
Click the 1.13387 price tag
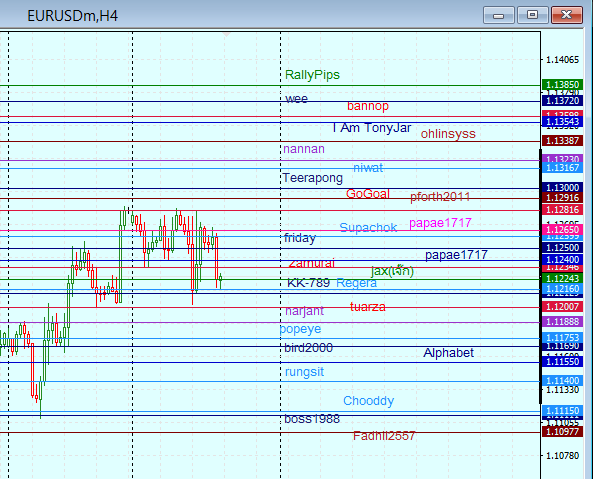point(562,141)
